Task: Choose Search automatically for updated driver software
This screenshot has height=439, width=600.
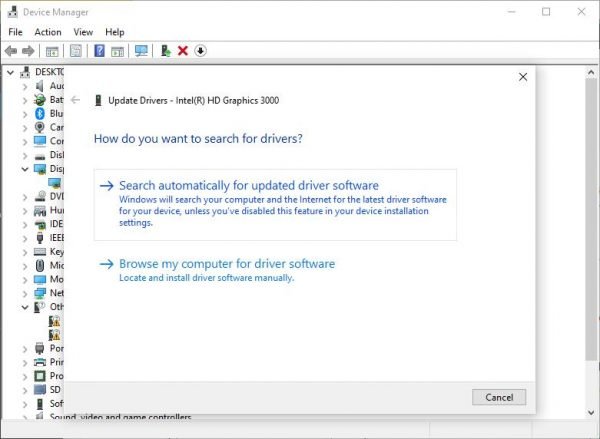Action: (x=275, y=205)
